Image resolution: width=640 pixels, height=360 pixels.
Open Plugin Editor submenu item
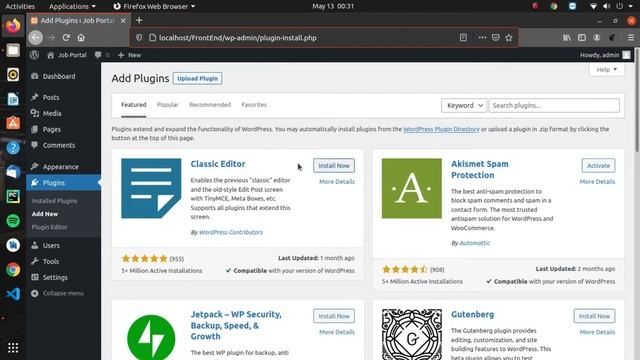[49, 227]
